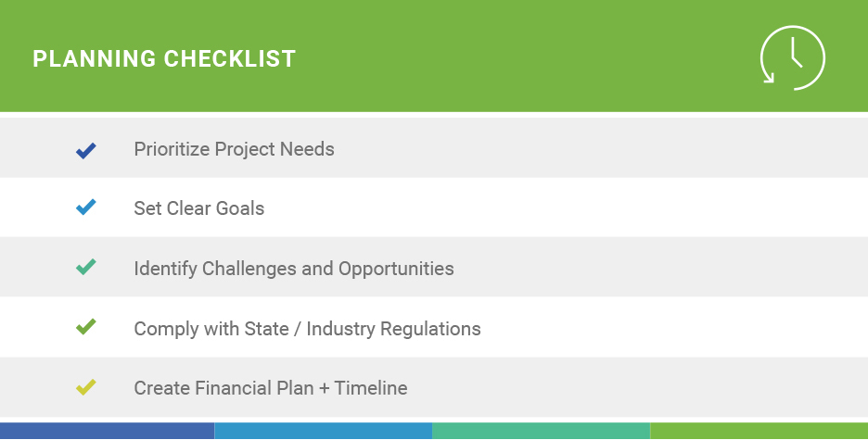Click the teal checkmark beside Identify Challenges
The width and height of the screenshot is (868, 440).
pyautogui.click(x=86, y=267)
